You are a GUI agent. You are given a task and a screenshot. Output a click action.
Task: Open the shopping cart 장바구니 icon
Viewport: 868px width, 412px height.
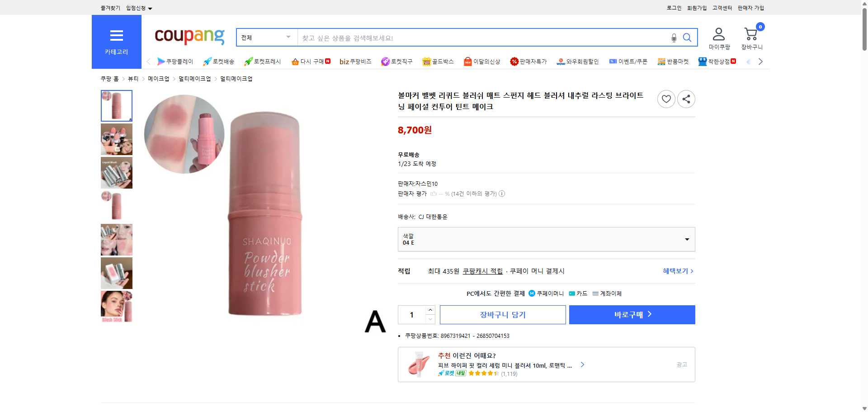pyautogui.click(x=751, y=33)
